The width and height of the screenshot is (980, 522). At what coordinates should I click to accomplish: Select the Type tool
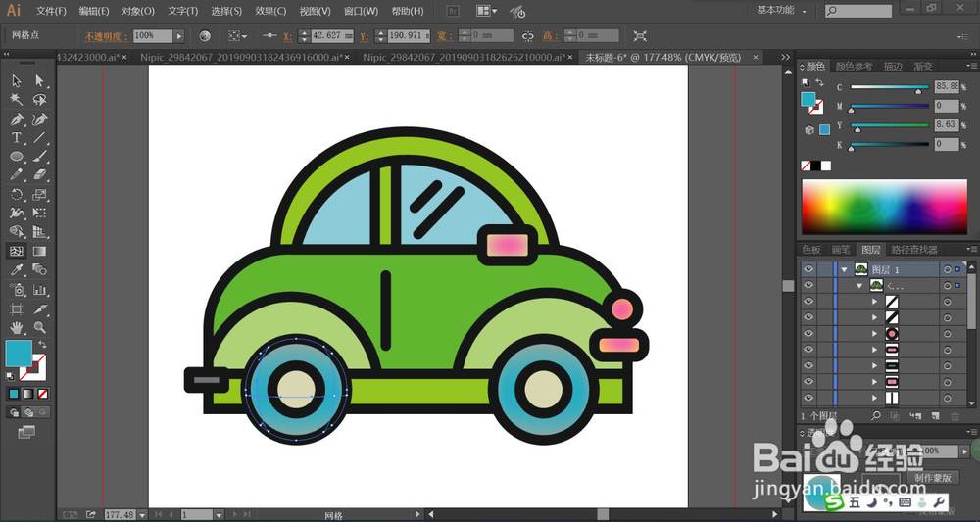pos(17,138)
